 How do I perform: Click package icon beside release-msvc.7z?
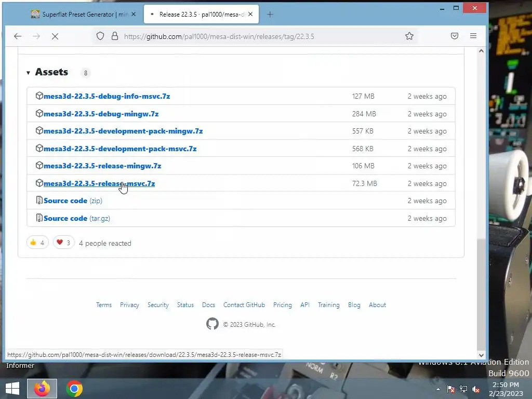pos(39,183)
